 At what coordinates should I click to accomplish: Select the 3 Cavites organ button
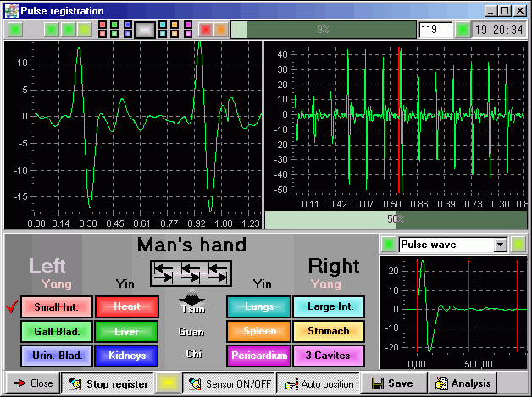(x=329, y=356)
